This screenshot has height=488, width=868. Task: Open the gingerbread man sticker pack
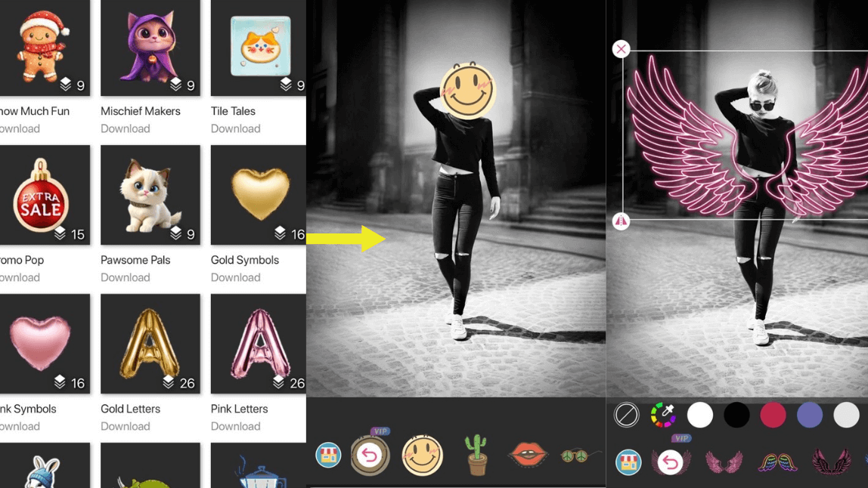45,48
